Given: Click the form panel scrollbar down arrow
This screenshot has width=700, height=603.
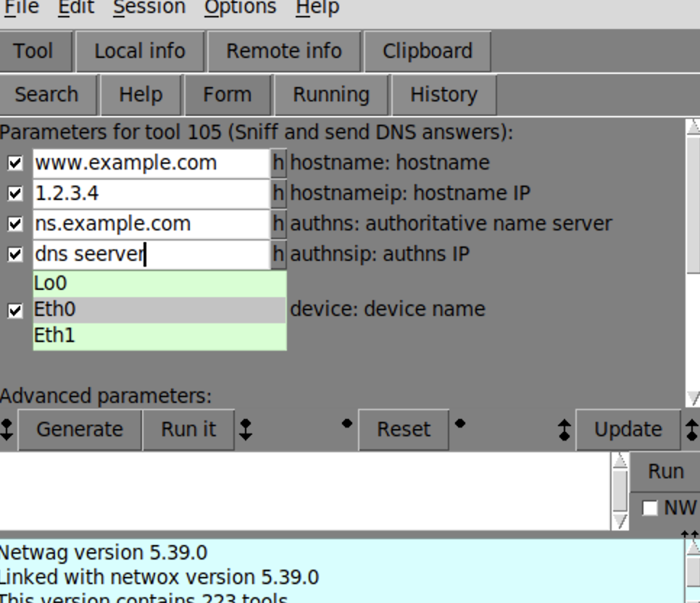Looking at the screenshot, I should [x=693, y=399].
